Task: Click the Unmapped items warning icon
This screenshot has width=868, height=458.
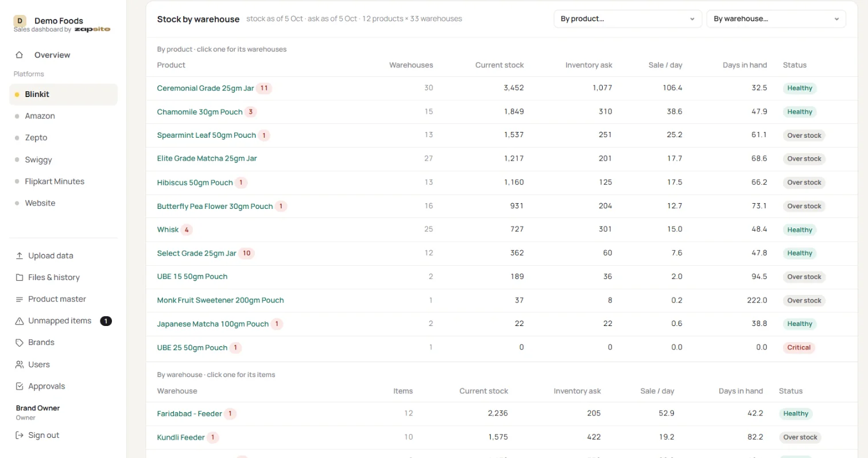Action: point(20,321)
